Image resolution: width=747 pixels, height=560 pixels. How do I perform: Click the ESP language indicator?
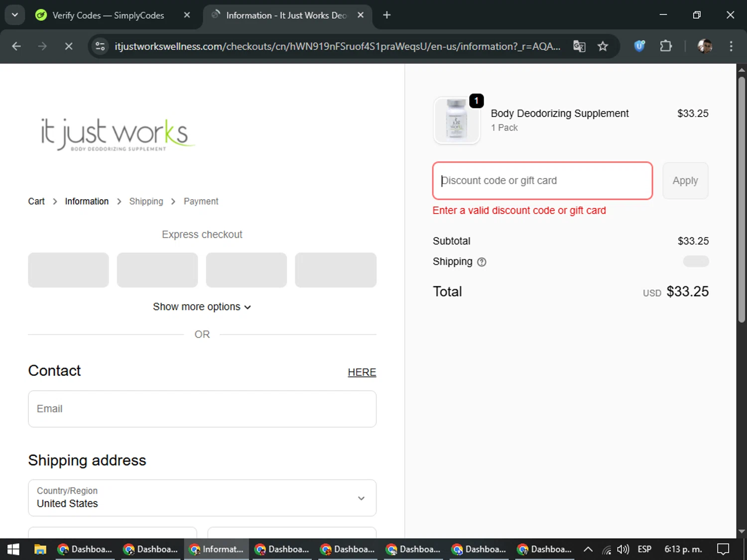click(x=644, y=549)
